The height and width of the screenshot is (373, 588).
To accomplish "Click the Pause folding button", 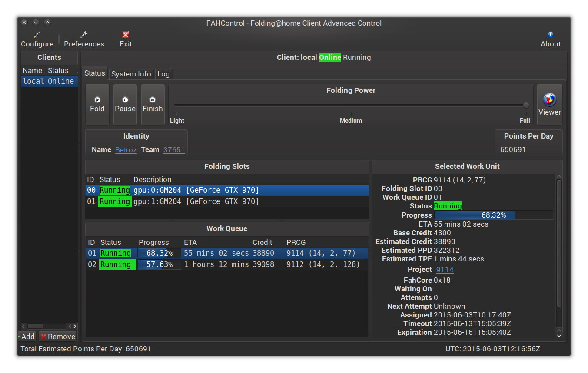I will (x=125, y=105).
